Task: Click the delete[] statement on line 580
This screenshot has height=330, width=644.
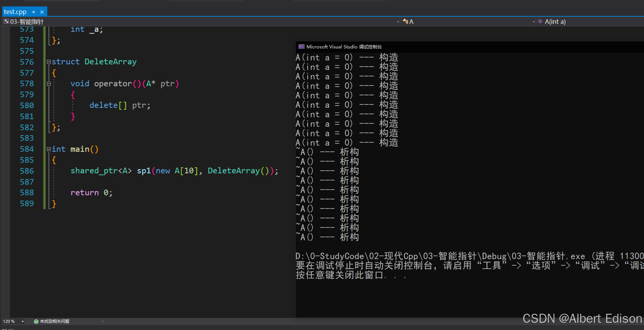Action: tap(120, 105)
